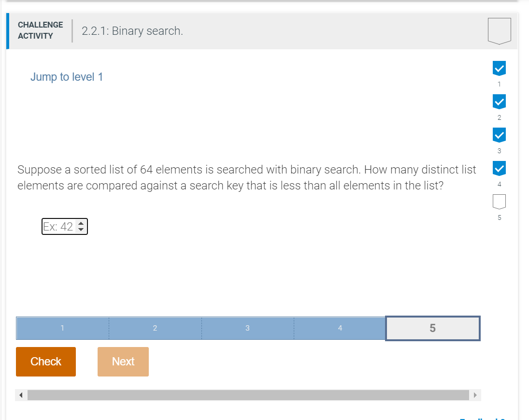The width and height of the screenshot is (529, 420).
Task: Click the completed checkmark for level 2
Action: pyautogui.click(x=499, y=101)
